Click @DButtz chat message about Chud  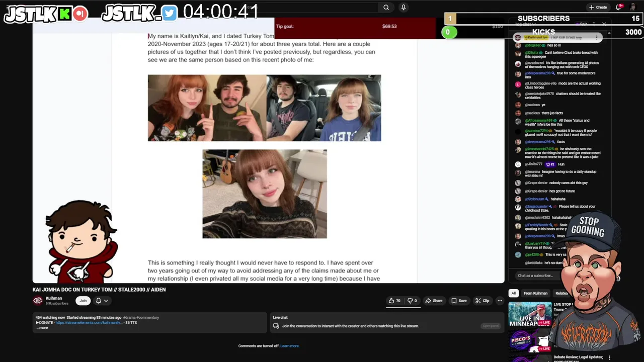tap(561, 54)
